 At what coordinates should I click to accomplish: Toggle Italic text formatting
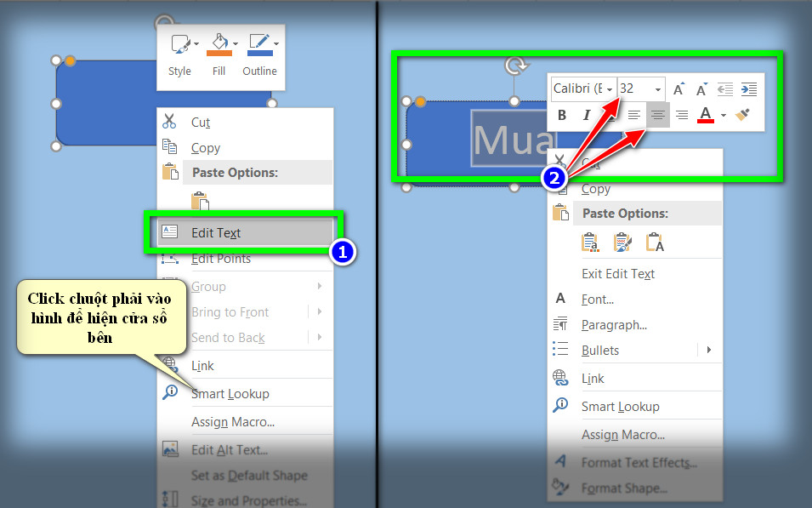(586, 115)
